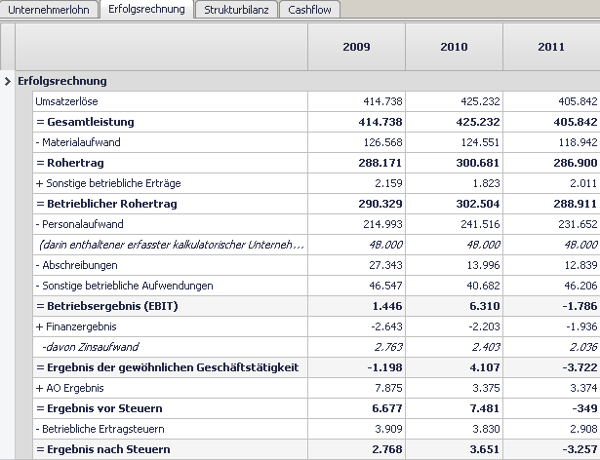The image size is (600, 460).
Task: Click Zinsaufwand 2010 value 2.403
Action: pyautogui.click(x=486, y=347)
